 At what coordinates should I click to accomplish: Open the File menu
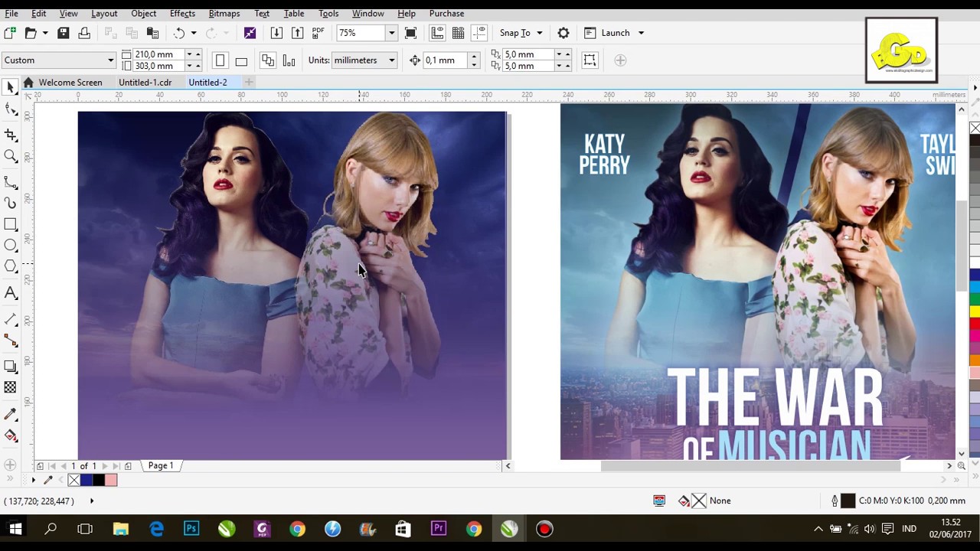pyautogui.click(x=11, y=13)
